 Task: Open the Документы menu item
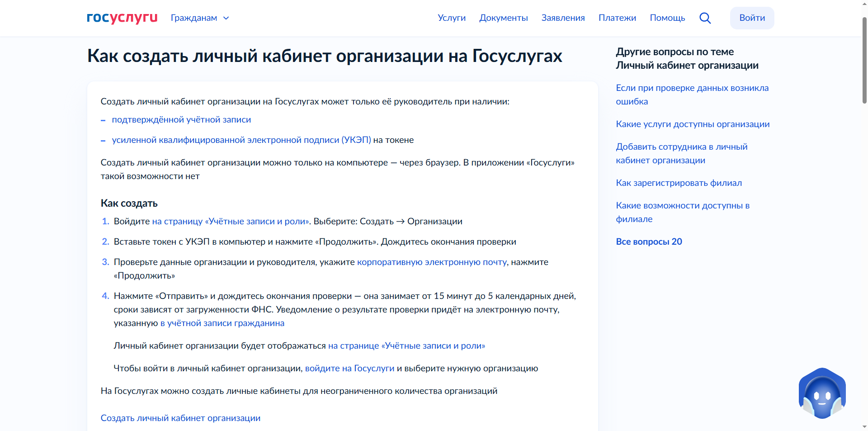pos(503,18)
